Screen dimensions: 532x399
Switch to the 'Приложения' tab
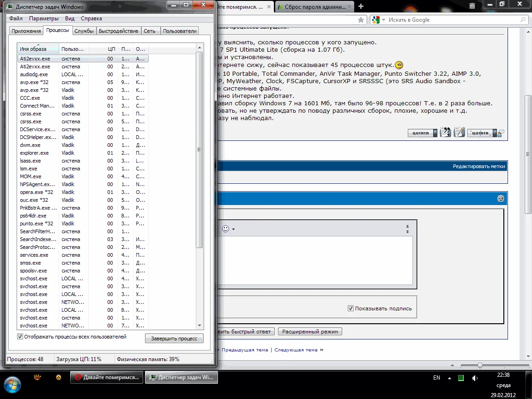point(26,31)
